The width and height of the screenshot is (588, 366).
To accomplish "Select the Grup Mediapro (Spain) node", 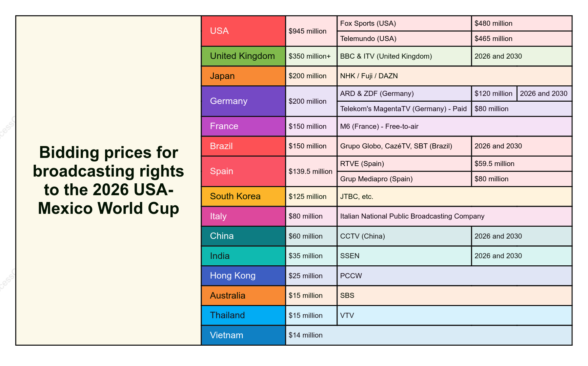I will click(x=404, y=179).
